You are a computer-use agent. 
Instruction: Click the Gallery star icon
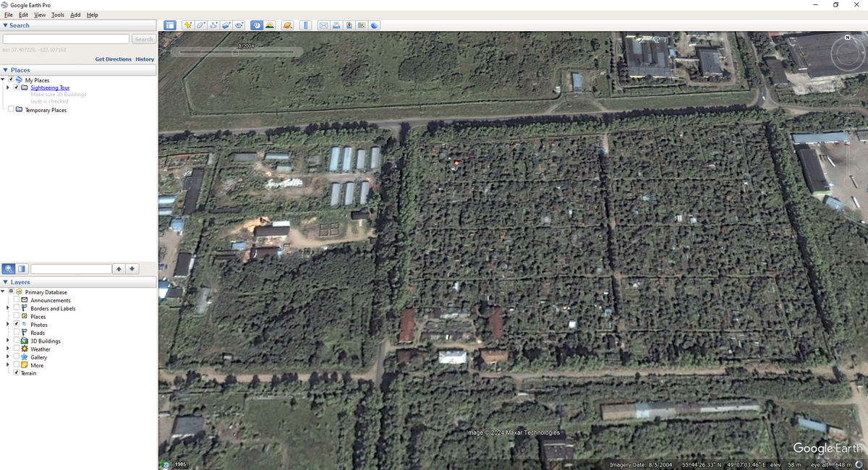pos(25,357)
